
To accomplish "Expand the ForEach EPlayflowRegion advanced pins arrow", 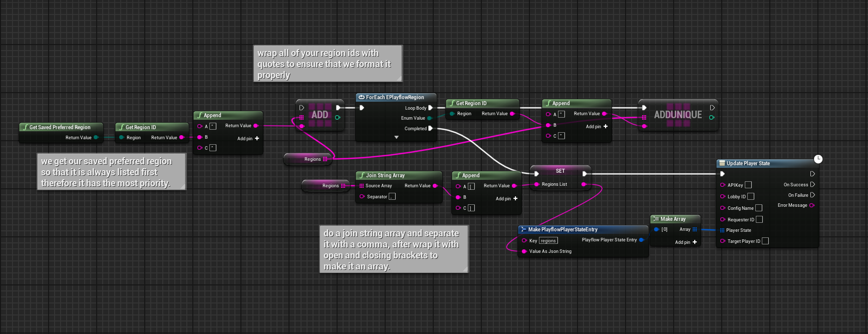I will coord(396,137).
